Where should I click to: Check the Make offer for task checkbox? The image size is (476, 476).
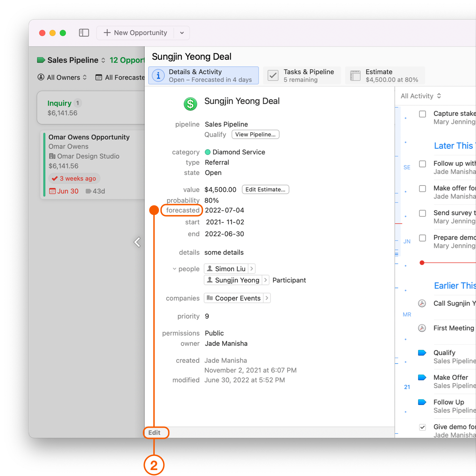pos(422,189)
